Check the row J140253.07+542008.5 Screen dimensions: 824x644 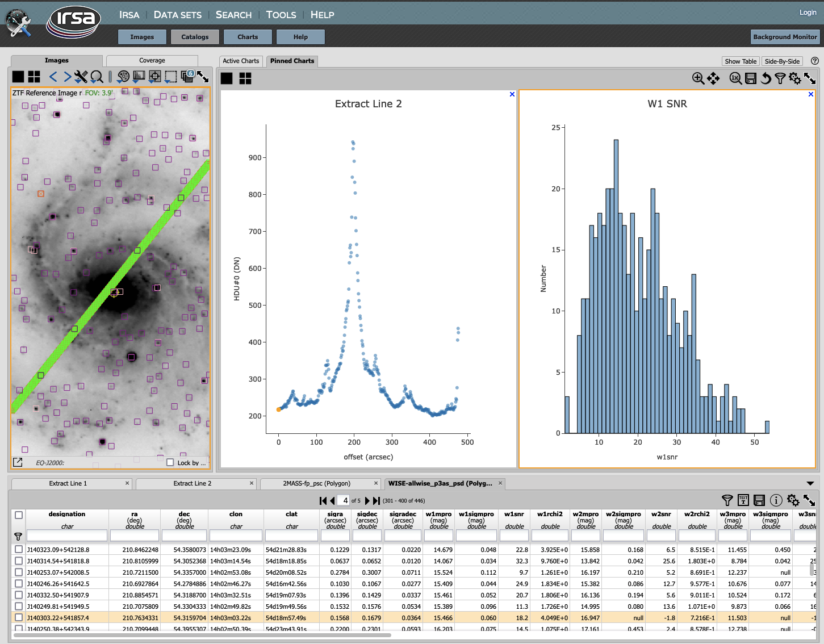[x=19, y=572]
